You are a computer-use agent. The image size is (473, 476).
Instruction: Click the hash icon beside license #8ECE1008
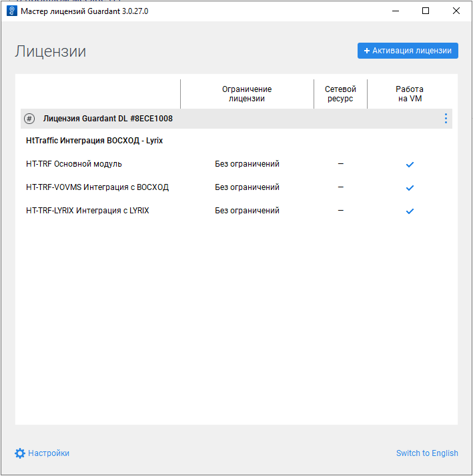coord(29,119)
